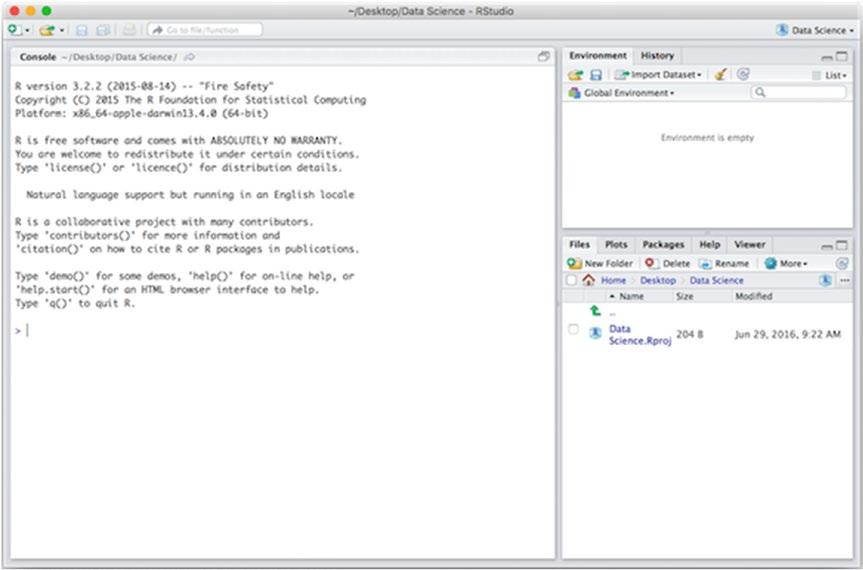This screenshot has height=570, width=863.
Task: Go to the Home breadcrumb link
Action: coord(613,281)
